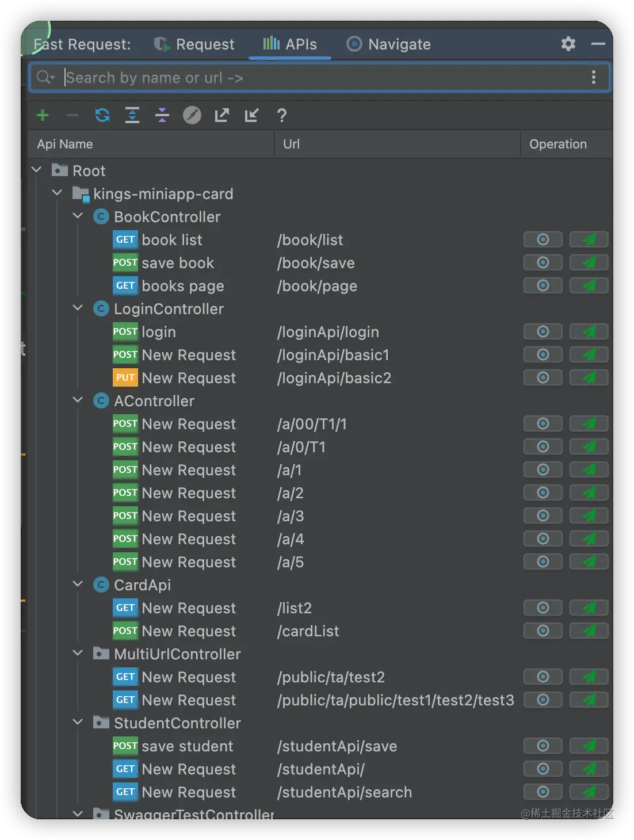Collapse the MultiUrlController node
634x840 pixels.
point(78,653)
